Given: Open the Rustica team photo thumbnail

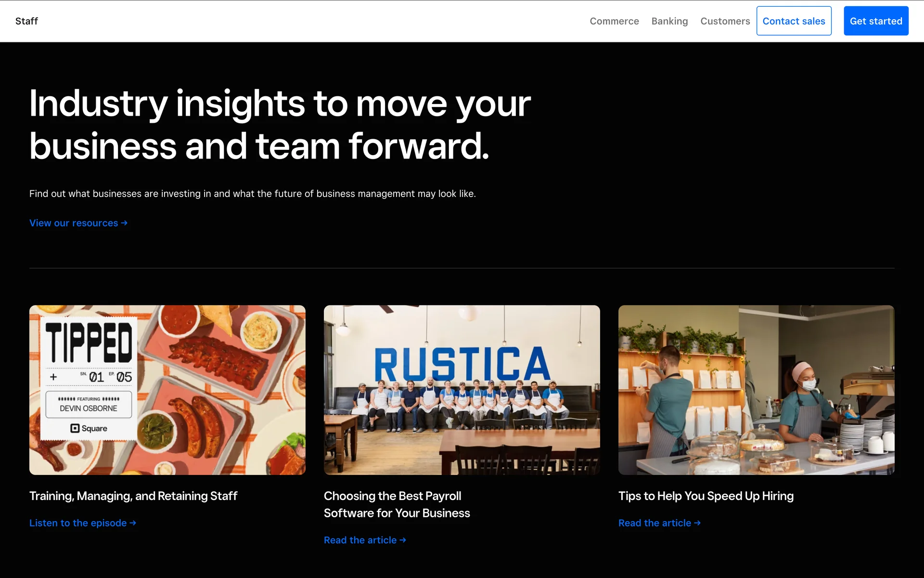Looking at the screenshot, I should pyautogui.click(x=462, y=390).
